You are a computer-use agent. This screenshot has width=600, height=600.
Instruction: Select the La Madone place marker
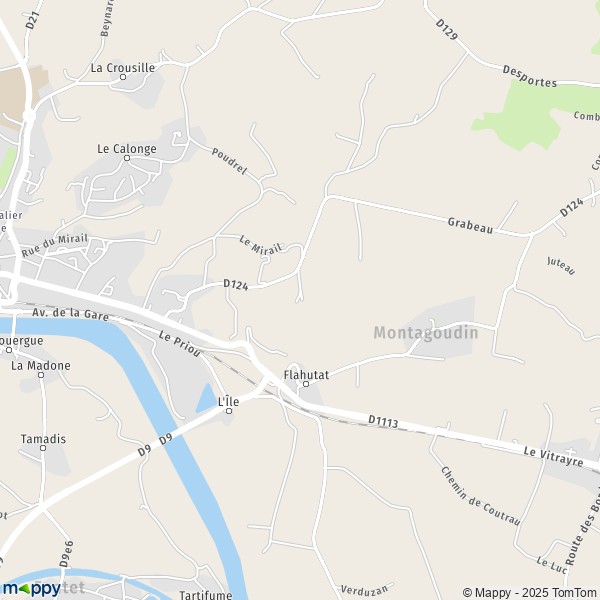(41, 375)
